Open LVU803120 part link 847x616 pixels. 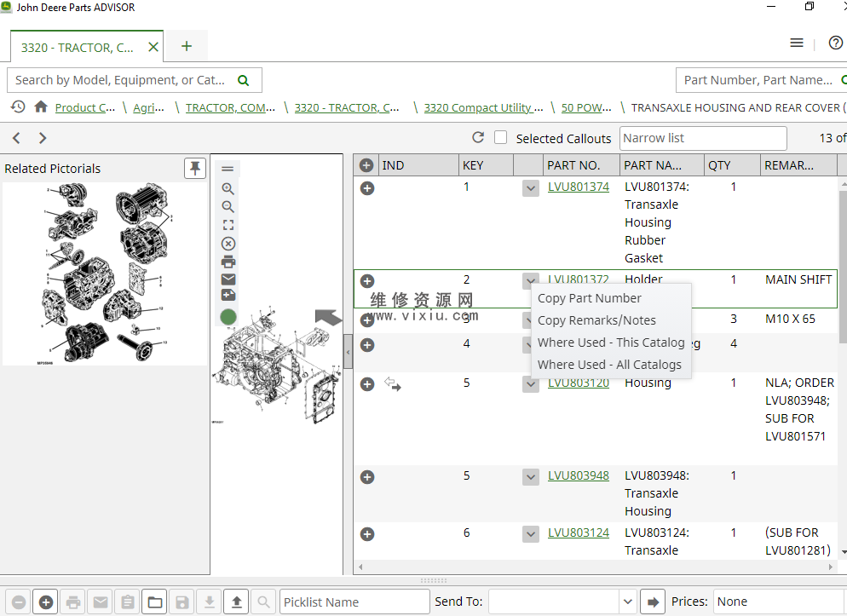pos(578,384)
